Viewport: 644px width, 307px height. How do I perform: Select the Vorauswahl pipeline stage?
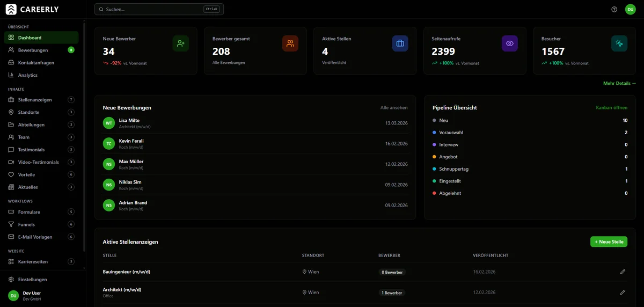(x=530, y=133)
